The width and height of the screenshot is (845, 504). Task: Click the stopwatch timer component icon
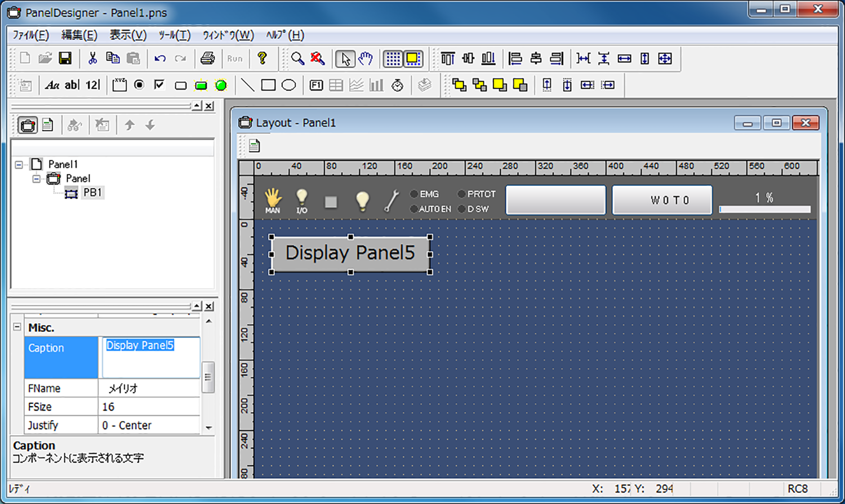(x=397, y=85)
